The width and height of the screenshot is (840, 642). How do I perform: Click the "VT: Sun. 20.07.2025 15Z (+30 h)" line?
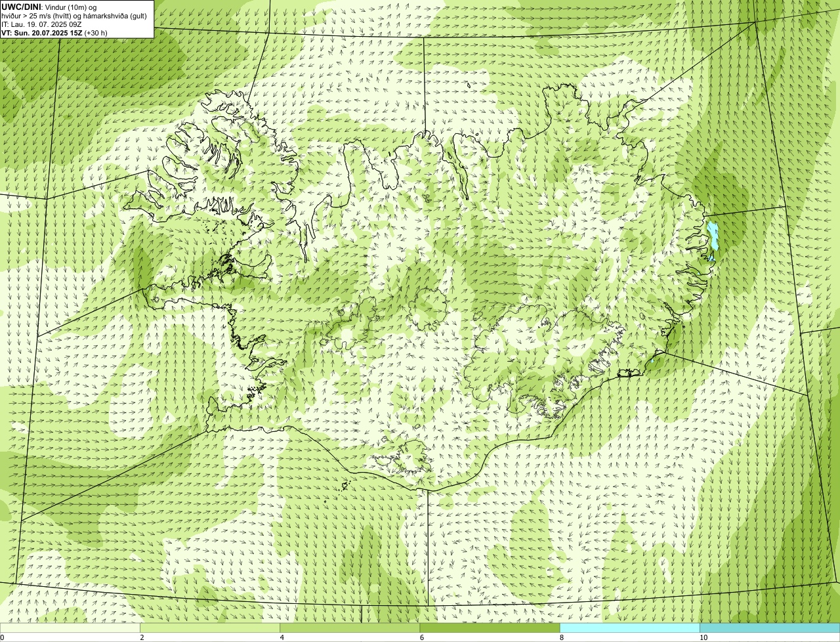54,32
